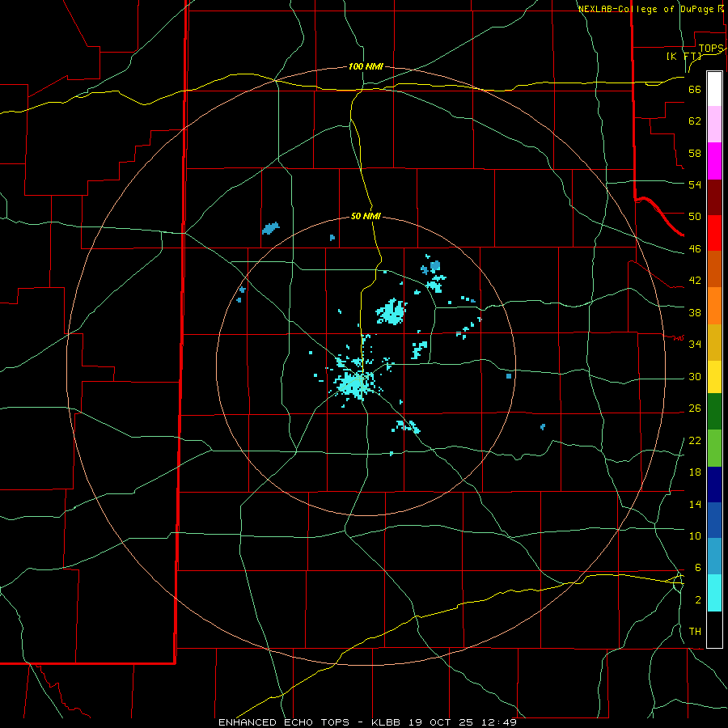The width and height of the screenshot is (728, 728).
Task: Click the 50 NMI range ring label
Action: tap(366, 216)
